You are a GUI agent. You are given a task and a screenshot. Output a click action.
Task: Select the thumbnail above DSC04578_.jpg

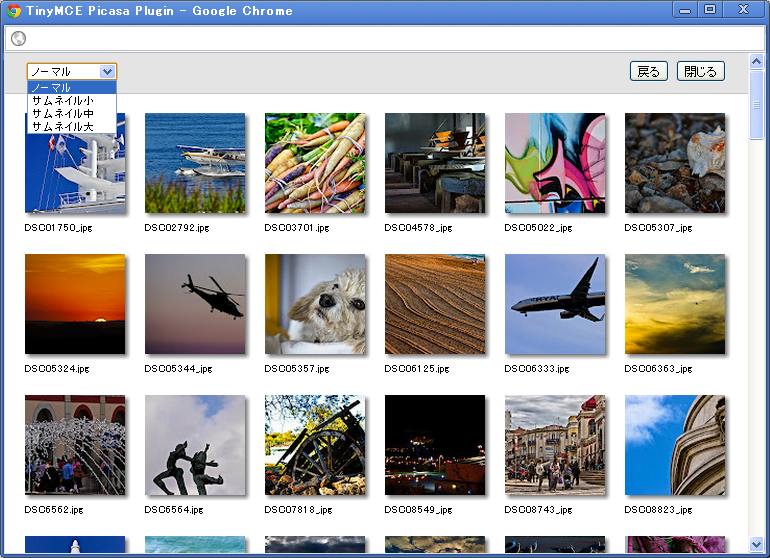coord(435,163)
